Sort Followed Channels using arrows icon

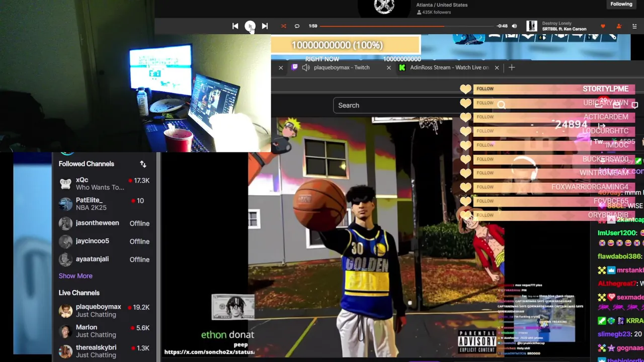point(143,164)
